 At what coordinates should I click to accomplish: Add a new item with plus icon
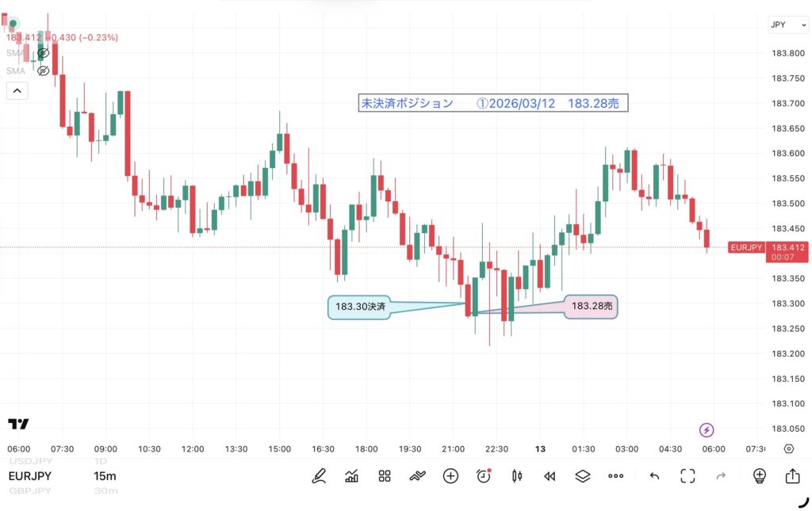coord(450,475)
